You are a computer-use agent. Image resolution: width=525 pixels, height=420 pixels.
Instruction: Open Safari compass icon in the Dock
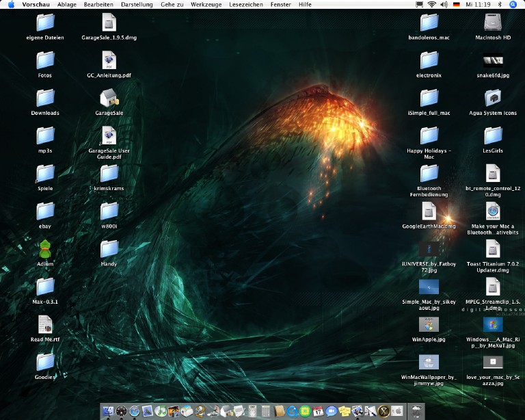click(134, 411)
